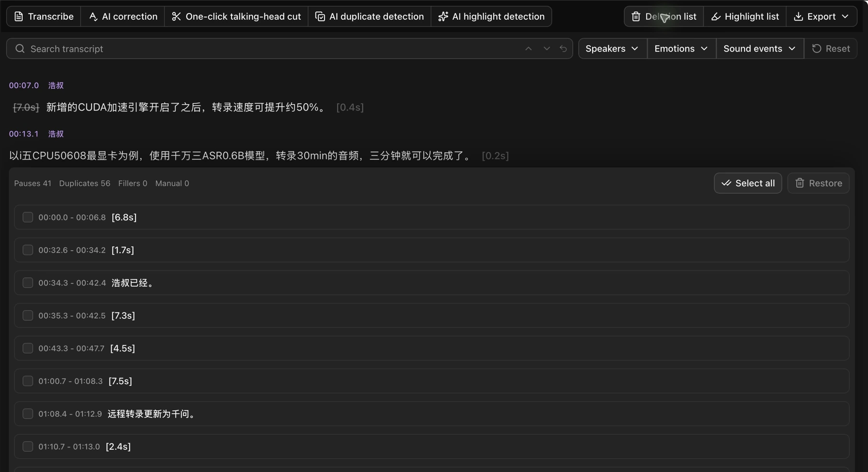Click the Restore button
Screen dimensions: 868x472
point(818,183)
